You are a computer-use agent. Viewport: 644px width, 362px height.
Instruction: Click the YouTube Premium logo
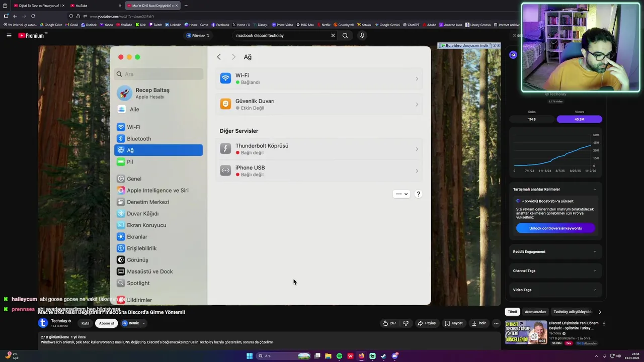(32, 36)
